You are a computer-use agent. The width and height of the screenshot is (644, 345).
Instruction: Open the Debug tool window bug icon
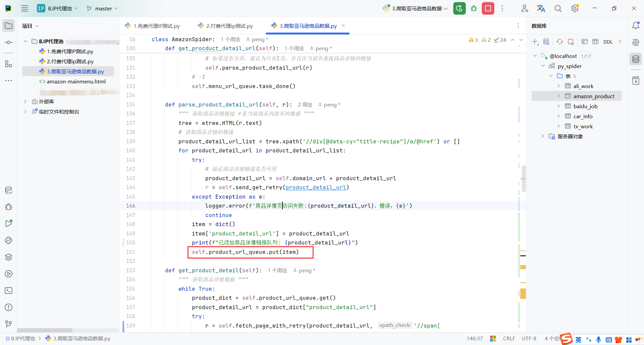coord(9,207)
